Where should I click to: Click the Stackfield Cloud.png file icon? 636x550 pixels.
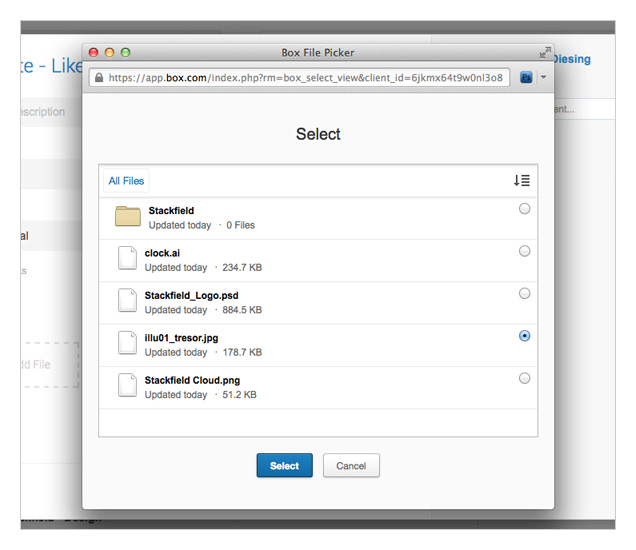tap(127, 385)
